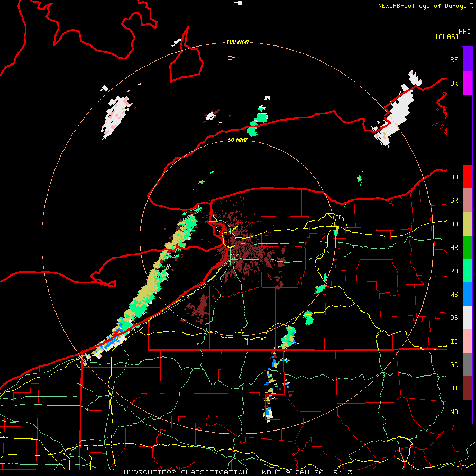Click the WS legend label
476x476 pixels.
[x=454, y=294]
